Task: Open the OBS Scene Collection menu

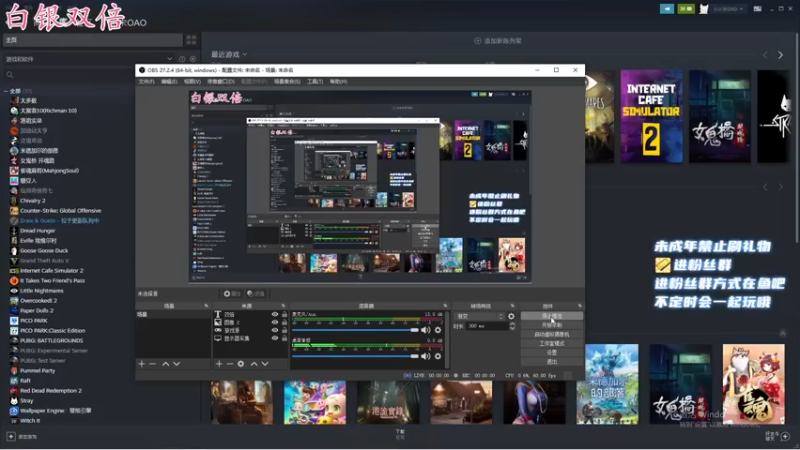Action: coord(287,82)
